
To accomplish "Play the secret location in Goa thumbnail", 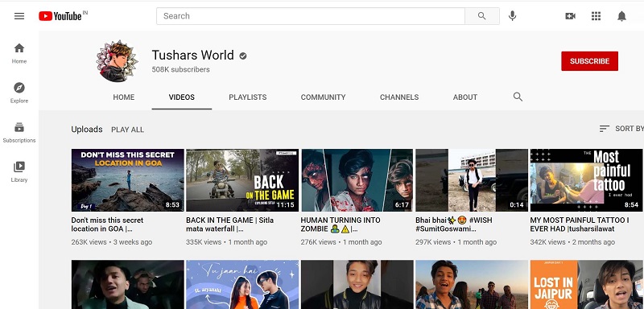I will [128, 180].
